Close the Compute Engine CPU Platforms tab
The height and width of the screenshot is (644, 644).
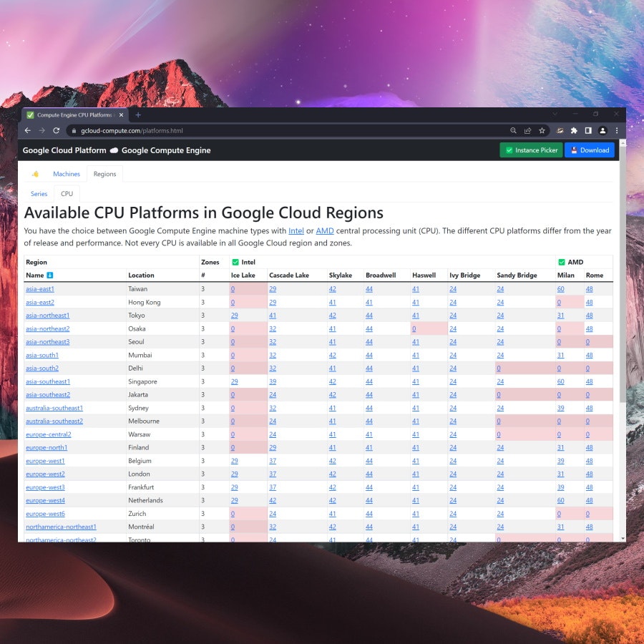click(x=121, y=115)
